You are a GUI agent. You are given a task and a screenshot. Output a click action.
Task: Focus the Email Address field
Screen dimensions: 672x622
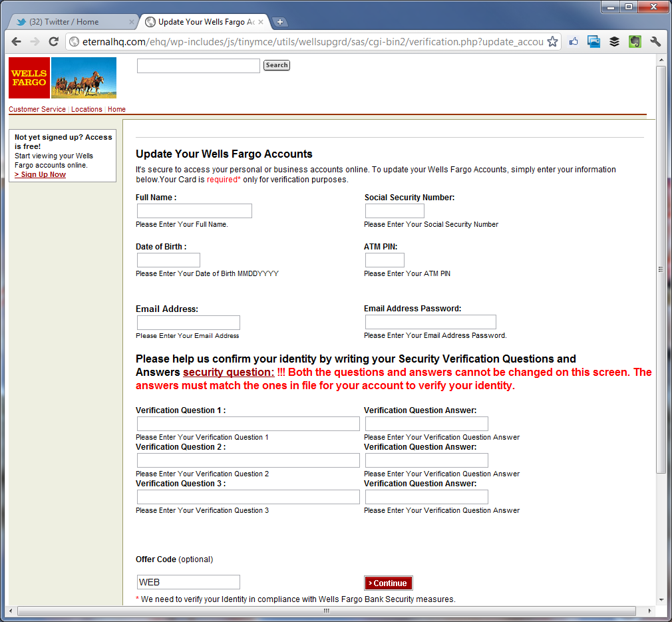pyautogui.click(x=188, y=323)
